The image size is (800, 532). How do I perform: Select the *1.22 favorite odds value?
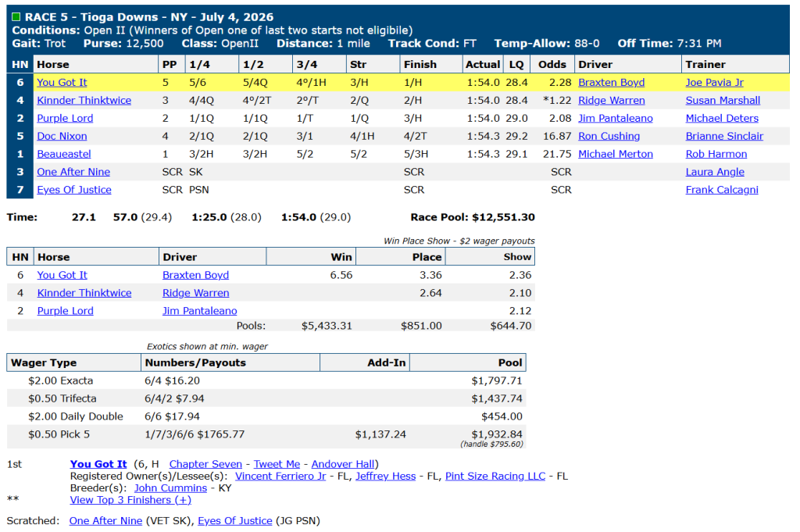[x=557, y=101]
